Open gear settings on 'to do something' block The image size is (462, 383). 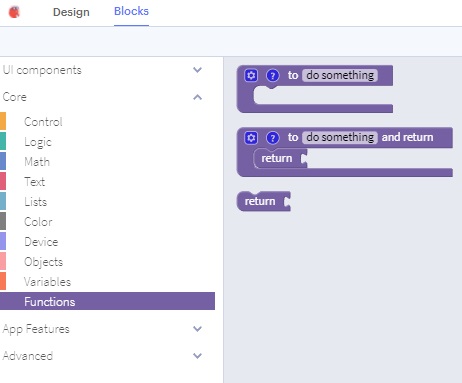coord(251,75)
